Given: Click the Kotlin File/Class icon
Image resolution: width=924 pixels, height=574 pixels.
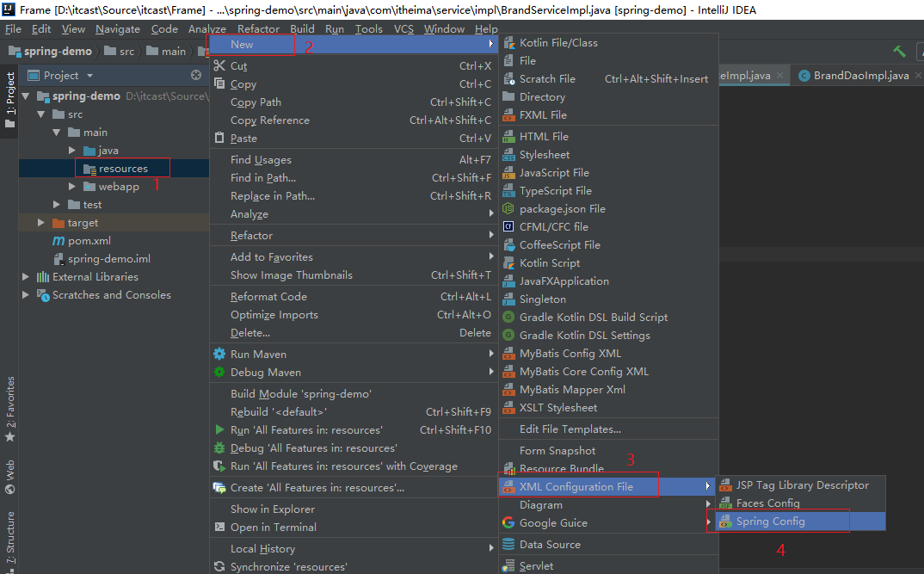Looking at the screenshot, I should point(508,43).
